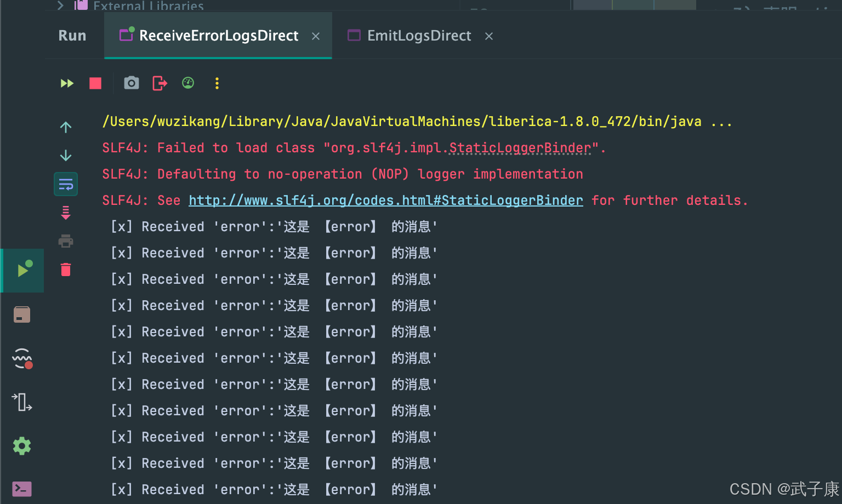Stop the running process
This screenshot has width=842, height=504.
[95, 83]
